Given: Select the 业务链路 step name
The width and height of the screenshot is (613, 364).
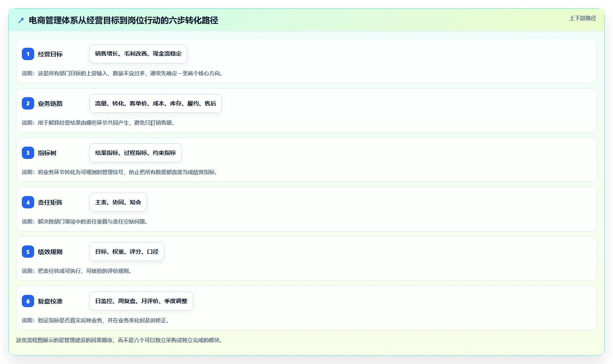Looking at the screenshot, I should click(50, 103).
